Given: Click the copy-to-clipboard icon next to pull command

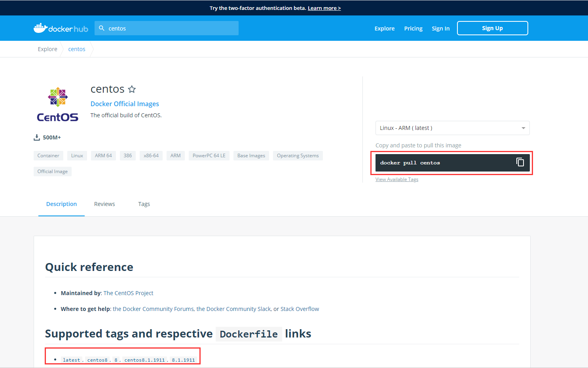Looking at the screenshot, I should coord(520,162).
